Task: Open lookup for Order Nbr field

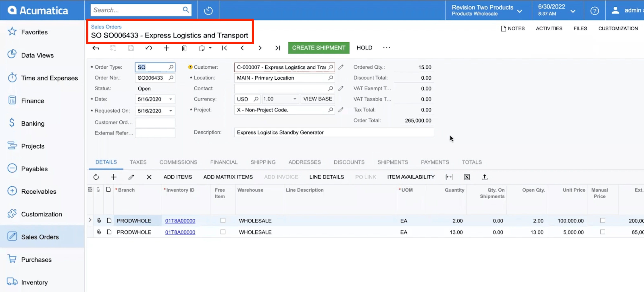Action: 171,78
